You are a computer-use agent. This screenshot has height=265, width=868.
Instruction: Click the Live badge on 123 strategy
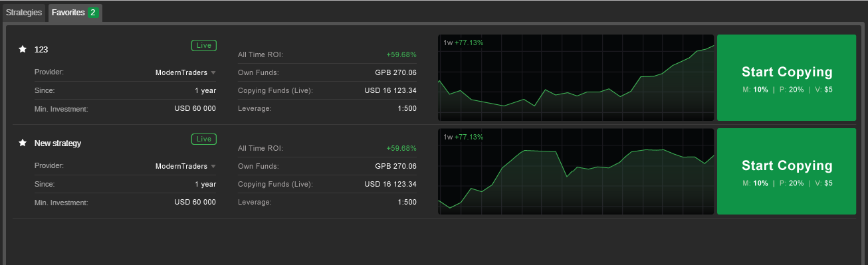[203, 45]
